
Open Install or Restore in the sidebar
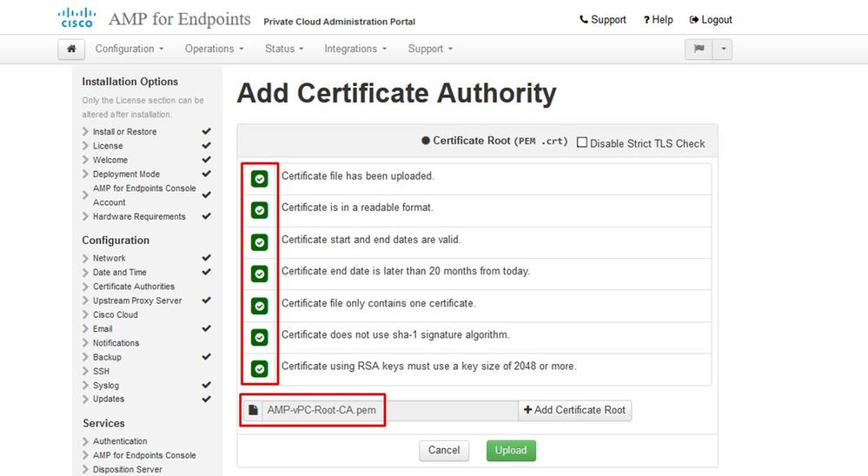pyautogui.click(x=124, y=132)
